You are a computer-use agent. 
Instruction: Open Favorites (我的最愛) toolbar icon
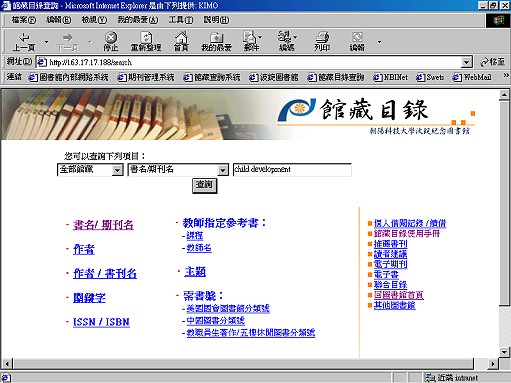click(216, 41)
